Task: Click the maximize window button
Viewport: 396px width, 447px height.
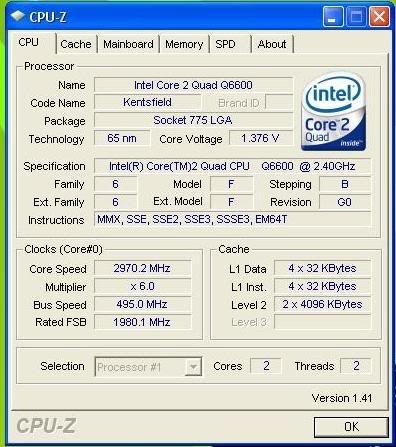Action: pyautogui.click(x=356, y=17)
